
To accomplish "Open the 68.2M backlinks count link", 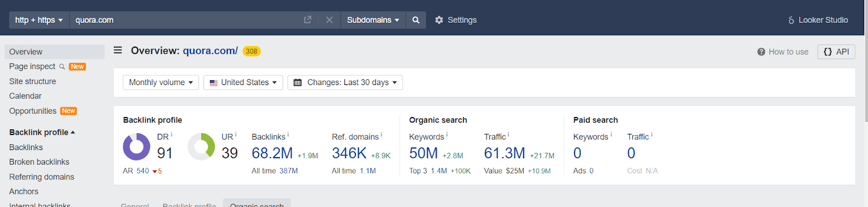I will (272, 153).
